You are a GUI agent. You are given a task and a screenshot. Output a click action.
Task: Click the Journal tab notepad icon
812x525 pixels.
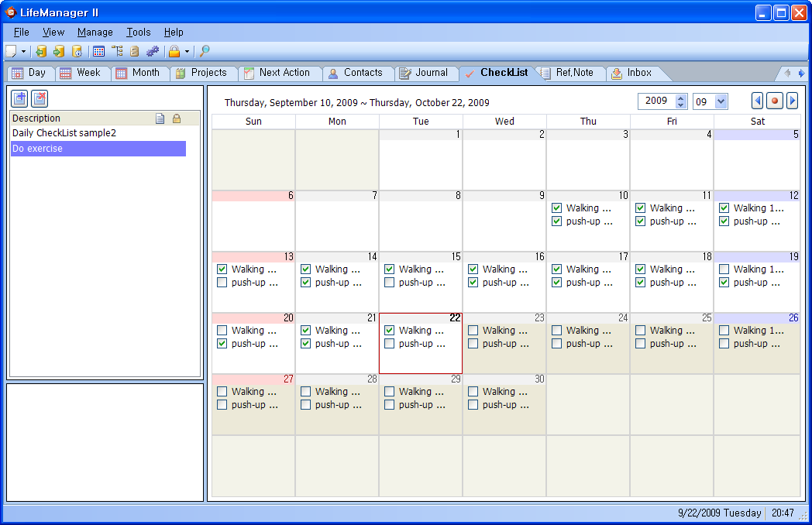pyautogui.click(x=405, y=74)
